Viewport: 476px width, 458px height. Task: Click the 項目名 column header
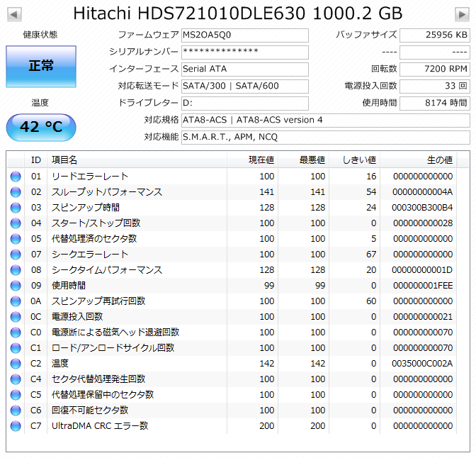(x=137, y=160)
